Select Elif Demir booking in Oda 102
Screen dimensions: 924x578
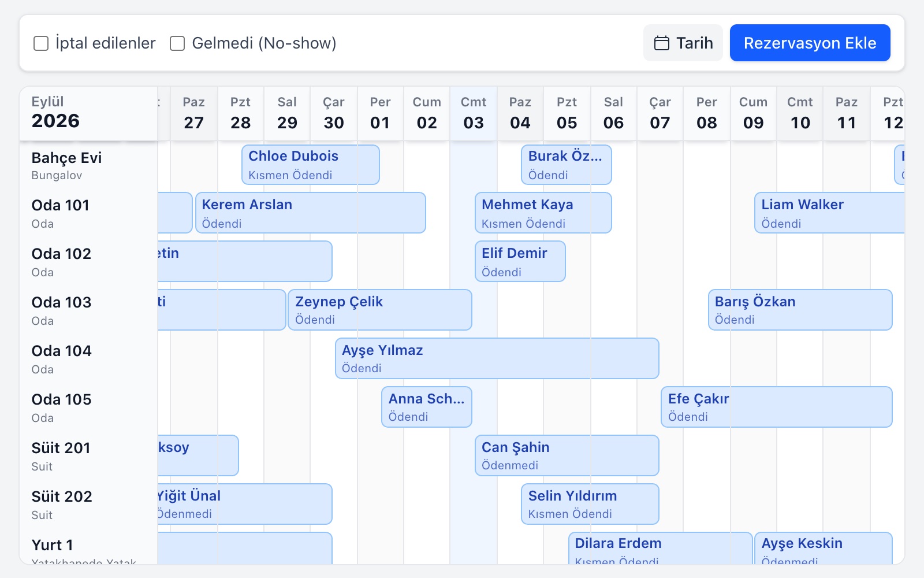[x=520, y=261]
